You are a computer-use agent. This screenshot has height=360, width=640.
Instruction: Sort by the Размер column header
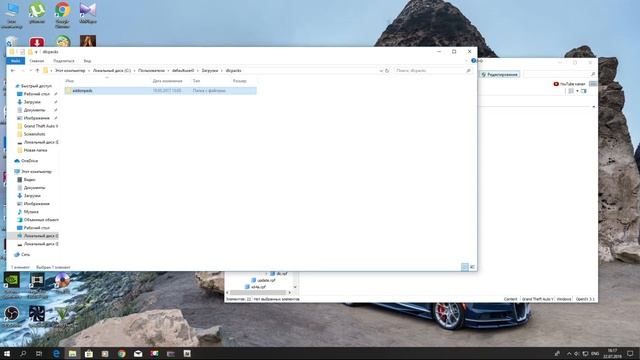click(240, 81)
